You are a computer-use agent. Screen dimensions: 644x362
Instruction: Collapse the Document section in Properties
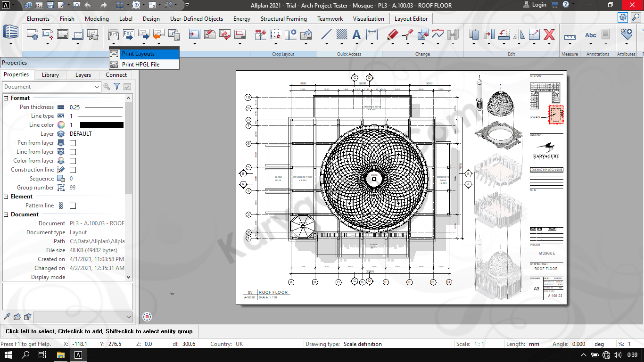pos(6,214)
